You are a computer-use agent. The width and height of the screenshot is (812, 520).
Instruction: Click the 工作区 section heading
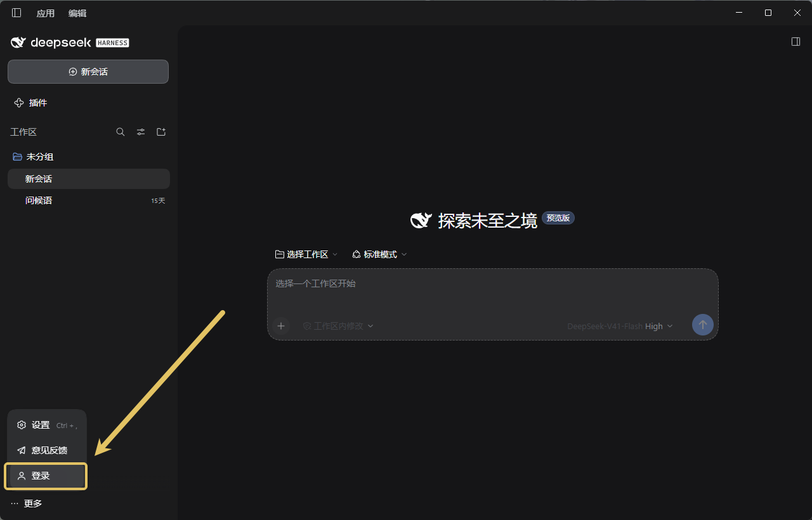(23, 132)
